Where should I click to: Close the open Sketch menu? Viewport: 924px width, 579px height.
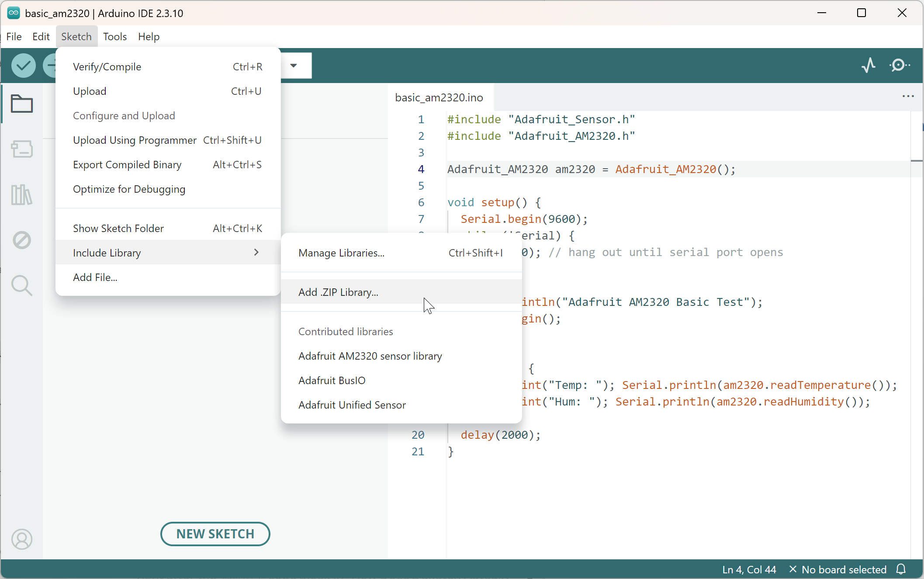click(76, 37)
